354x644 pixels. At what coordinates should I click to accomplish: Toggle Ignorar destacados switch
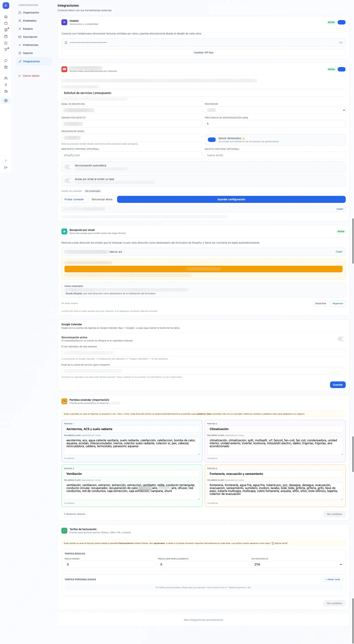tap(212, 140)
